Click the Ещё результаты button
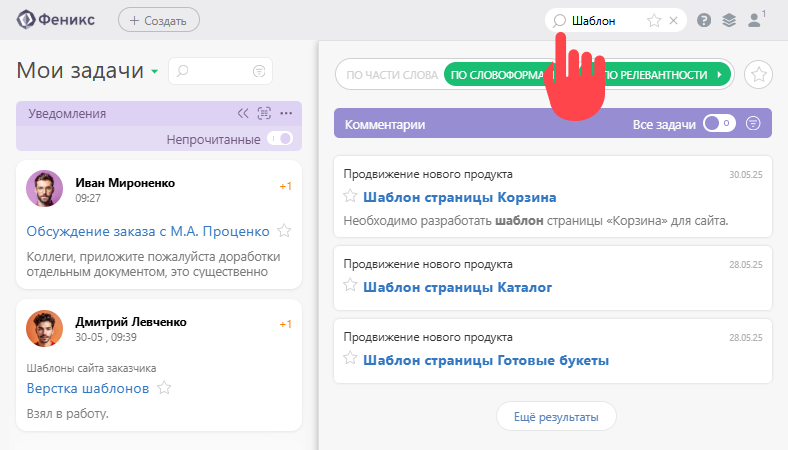The image size is (788, 450). [556, 416]
